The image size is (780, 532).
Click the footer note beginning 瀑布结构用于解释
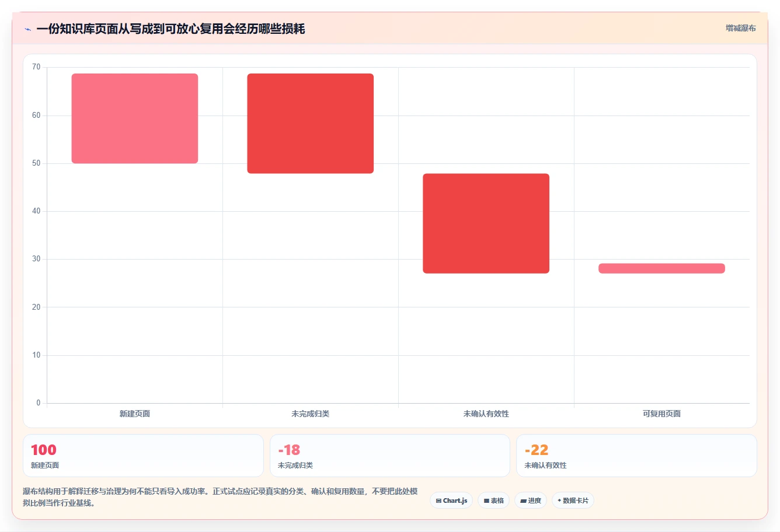(220, 497)
